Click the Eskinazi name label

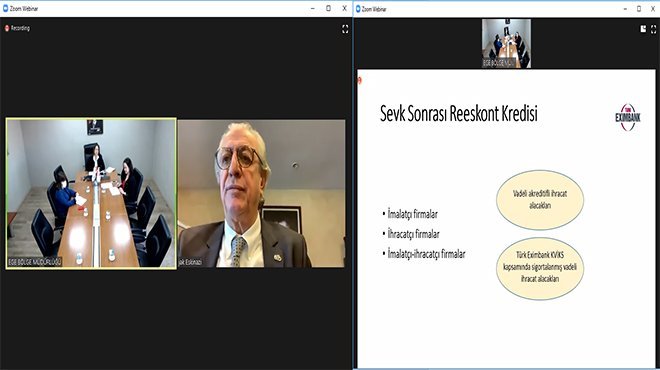[x=190, y=262]
